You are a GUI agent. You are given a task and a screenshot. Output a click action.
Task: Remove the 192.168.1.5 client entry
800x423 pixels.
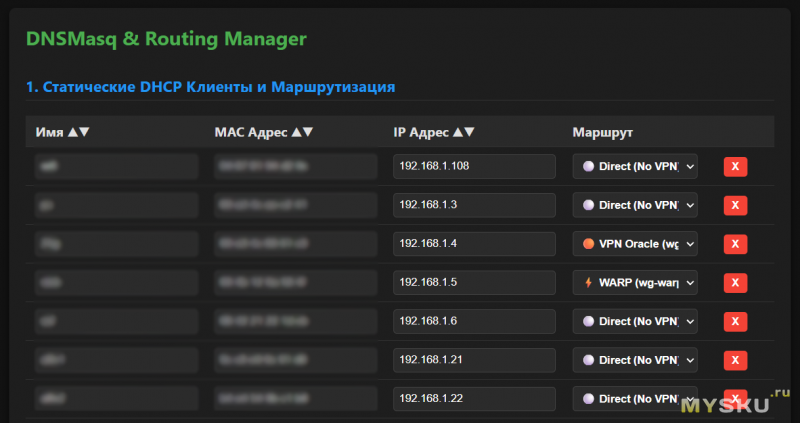coord(735,283)
